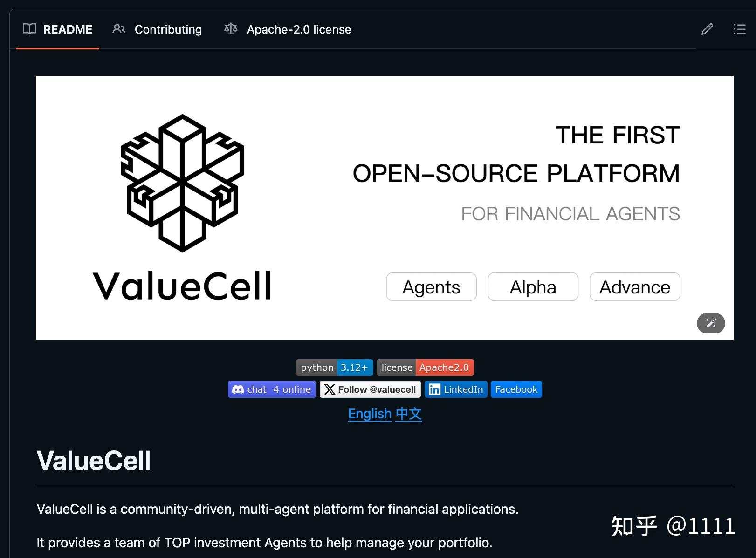The height and width of the screenshot is (558, 756).
Task: Click the scales icon beside license tab
Action: [231, 29]
